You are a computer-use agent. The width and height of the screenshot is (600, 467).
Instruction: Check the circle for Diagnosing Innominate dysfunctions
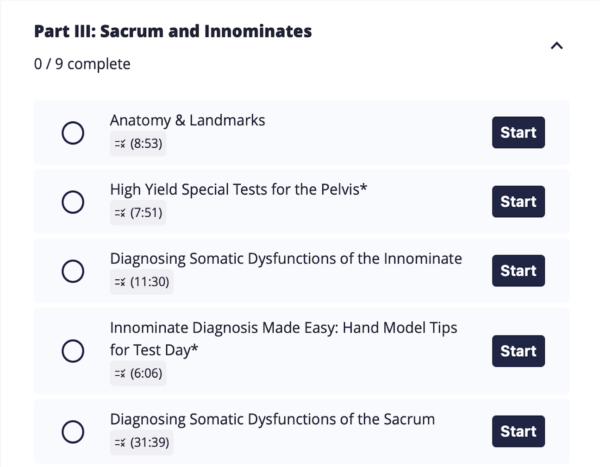[73, 271]
